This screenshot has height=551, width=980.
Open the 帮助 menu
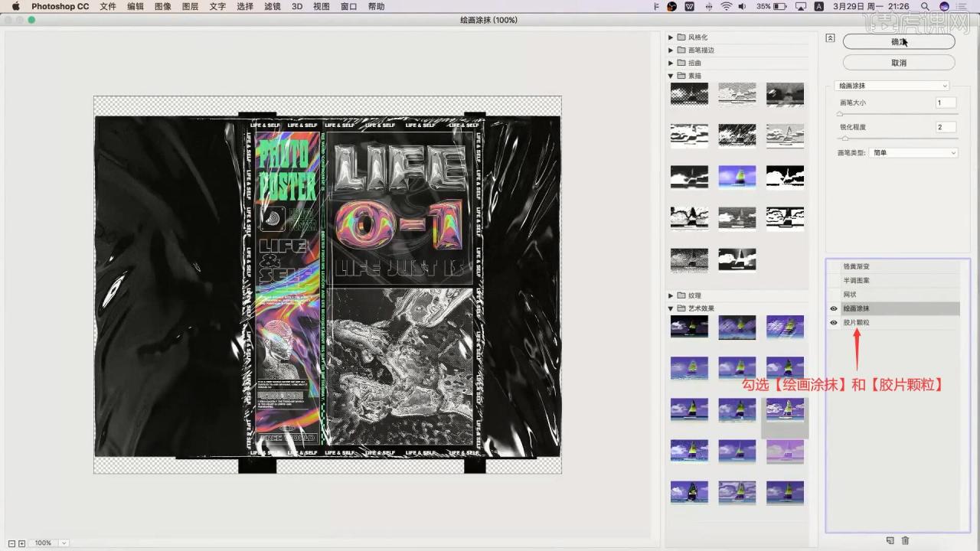376,6
